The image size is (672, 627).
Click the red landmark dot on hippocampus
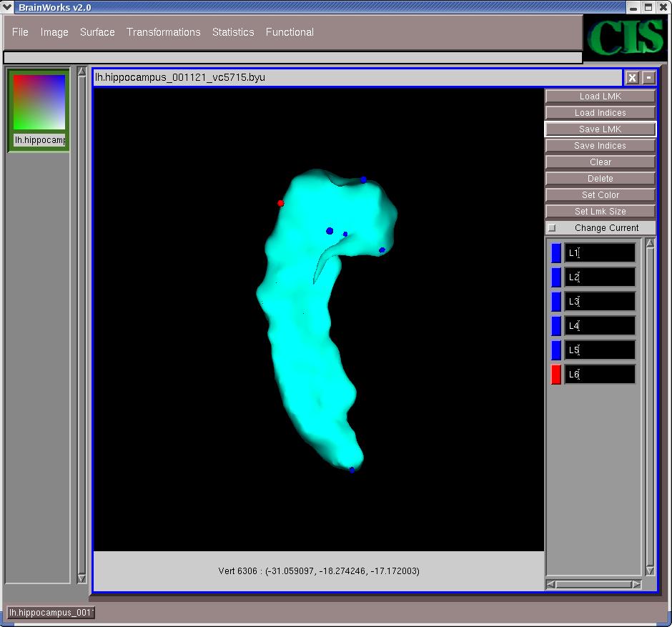[x=281, y=203]
